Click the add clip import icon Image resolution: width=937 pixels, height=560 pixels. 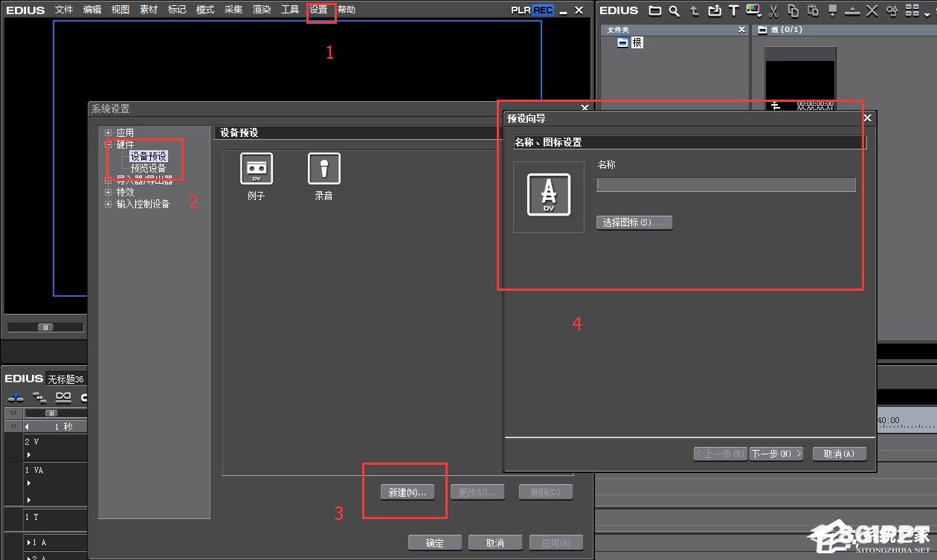click(714, 10)
